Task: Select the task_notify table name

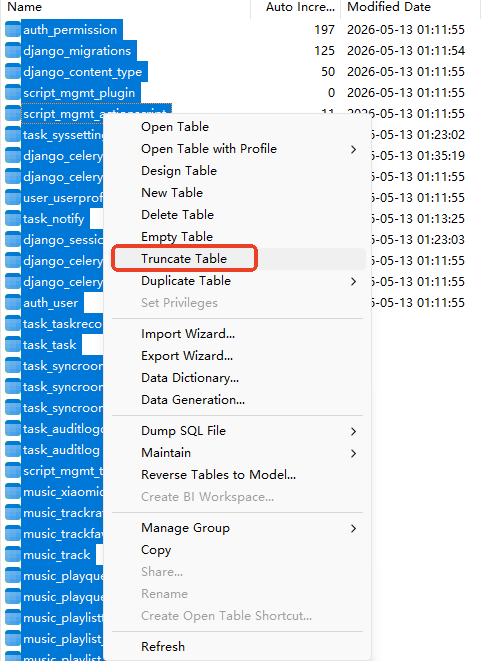Action: point(54,219)
